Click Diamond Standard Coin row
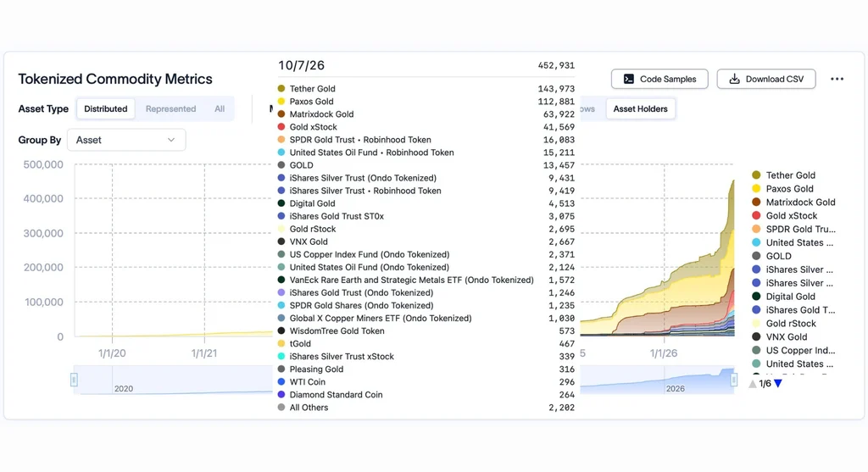 point(426,394)
